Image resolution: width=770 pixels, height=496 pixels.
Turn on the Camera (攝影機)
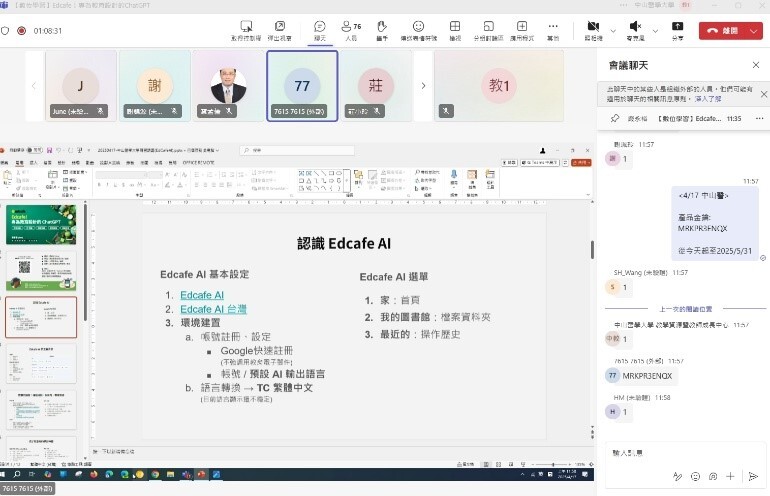[x=593, y=30]
